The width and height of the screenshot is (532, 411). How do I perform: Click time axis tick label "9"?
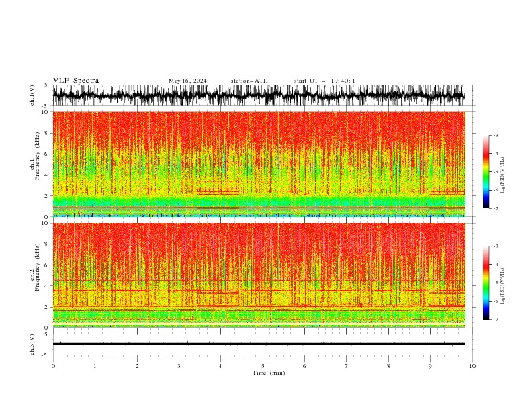(x=430, y=366)
